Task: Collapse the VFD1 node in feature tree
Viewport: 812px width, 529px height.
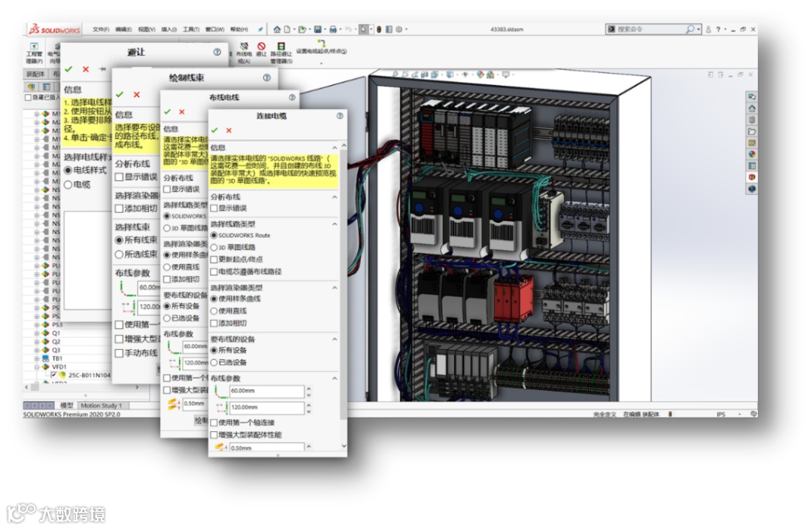Action: tap(37, 366)
